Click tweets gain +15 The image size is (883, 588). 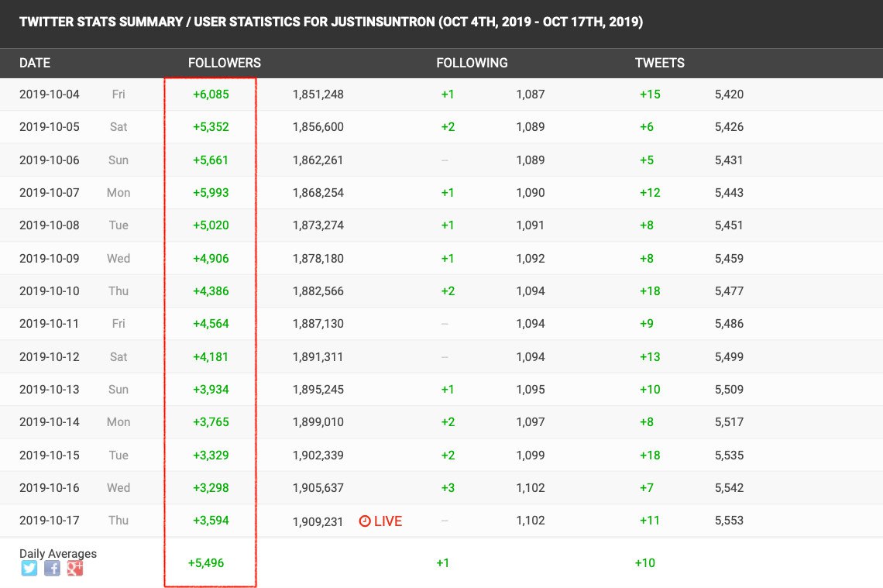click(x=650, y=94)
